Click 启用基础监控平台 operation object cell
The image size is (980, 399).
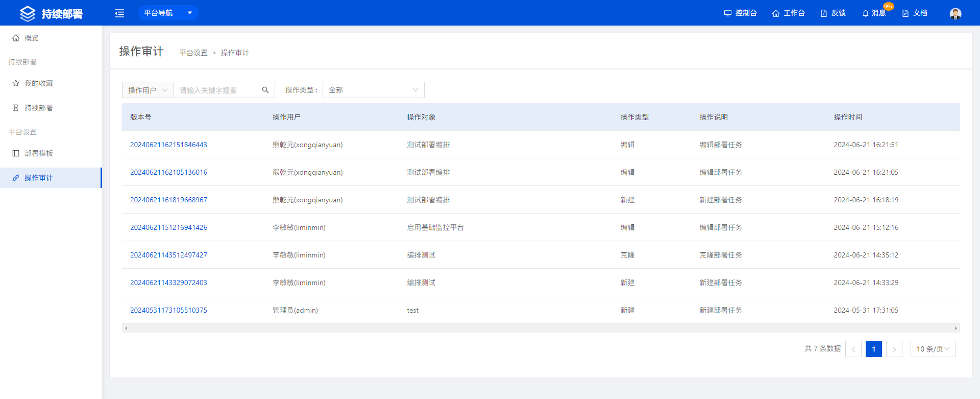[435, 227]
